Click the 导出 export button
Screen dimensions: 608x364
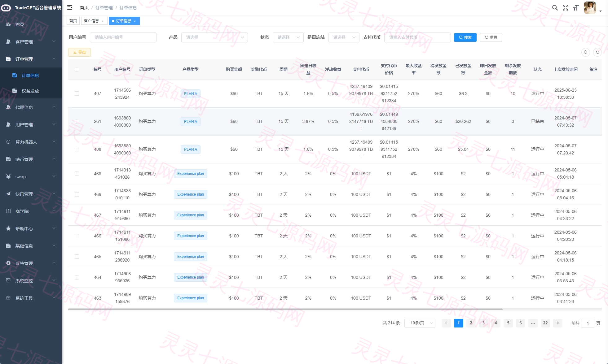(x=79, y=52)
